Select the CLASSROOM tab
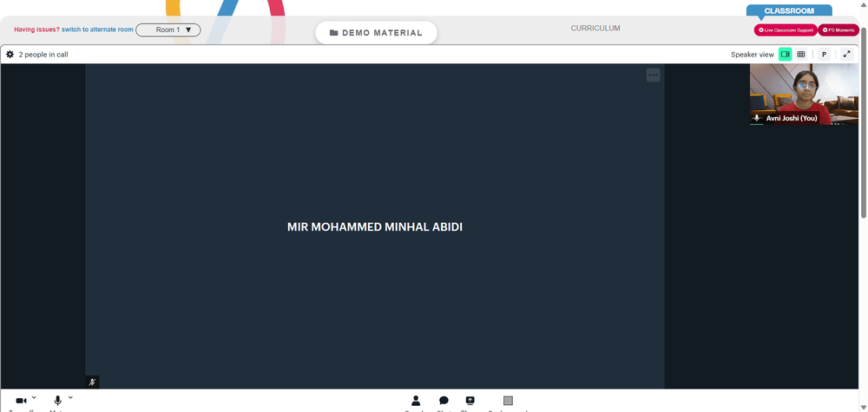Screen dimensions: 868x412 [789, 10]
